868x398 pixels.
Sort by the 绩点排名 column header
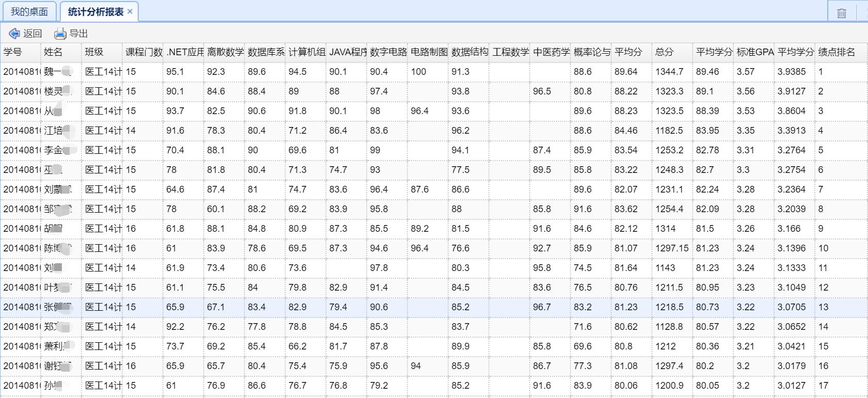(836, 52)
